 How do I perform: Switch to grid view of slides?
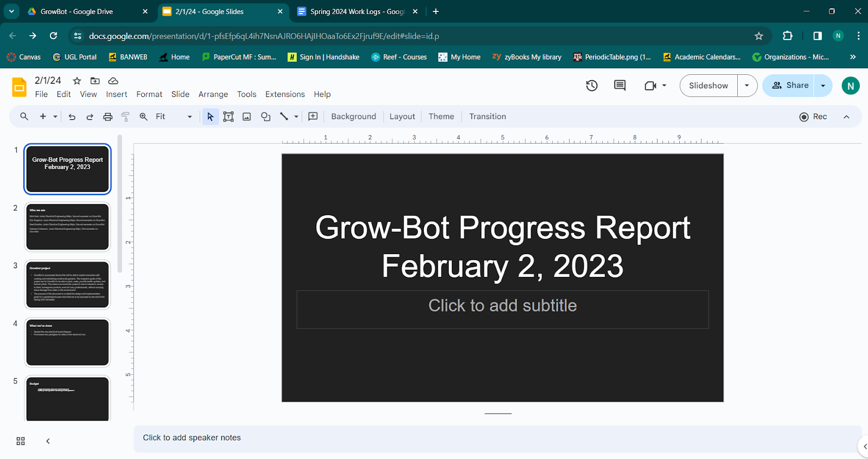pyautogui.click(x=21, y=441)
